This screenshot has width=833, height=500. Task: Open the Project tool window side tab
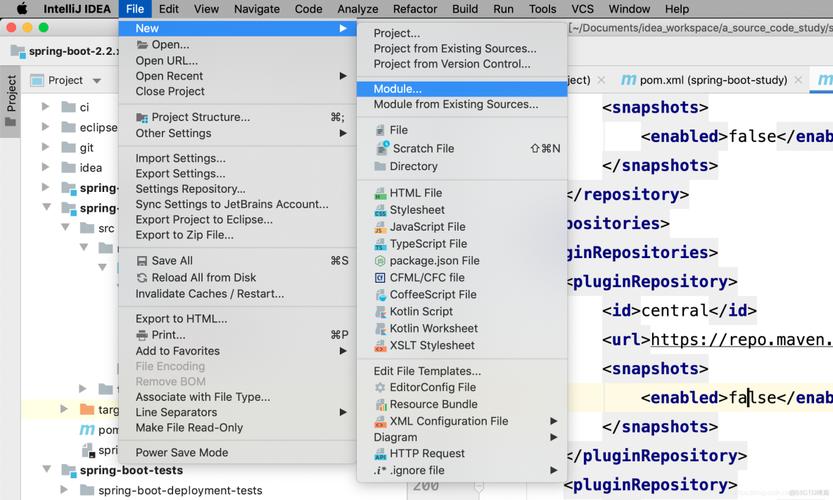(11, 101)
